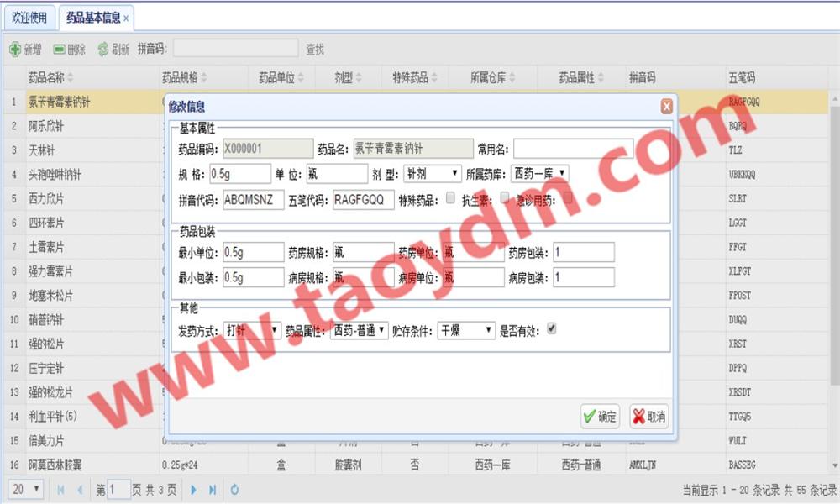Sort by 药品规格 column sort arrows
The image size is (840, 504).
[x=203, y=77]
